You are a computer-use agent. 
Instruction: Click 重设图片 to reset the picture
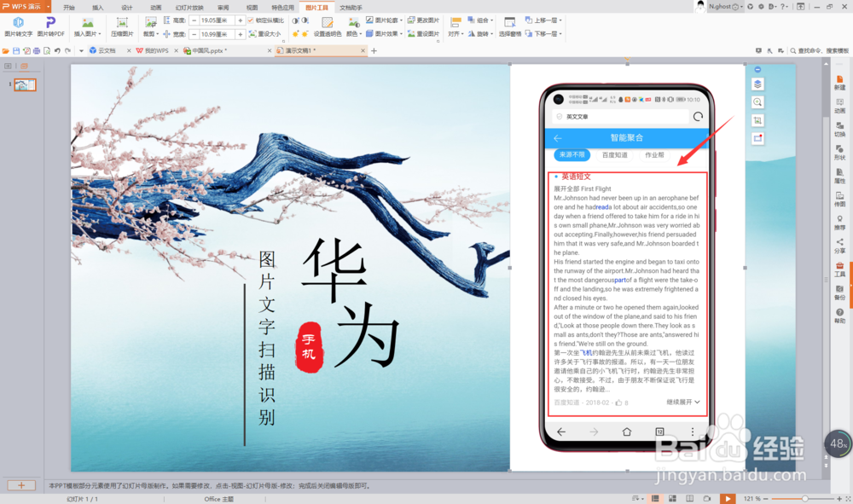pyautogui.click(x=424, y=34)
